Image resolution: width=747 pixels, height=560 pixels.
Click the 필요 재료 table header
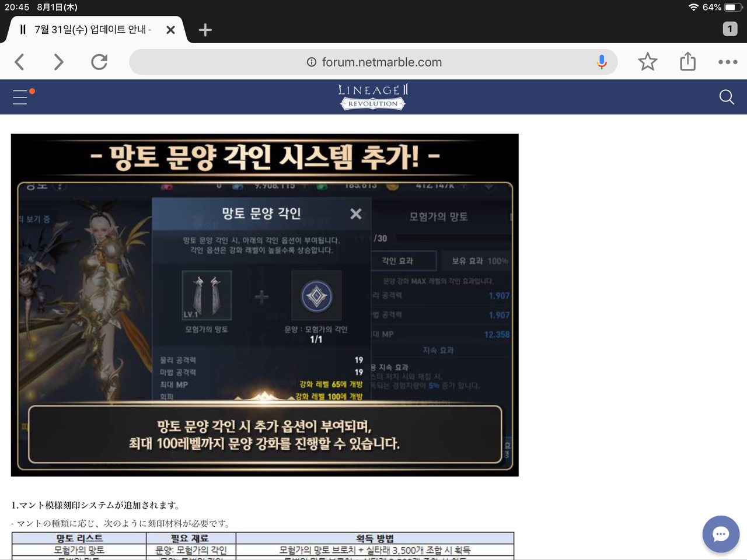pos(191,538)
